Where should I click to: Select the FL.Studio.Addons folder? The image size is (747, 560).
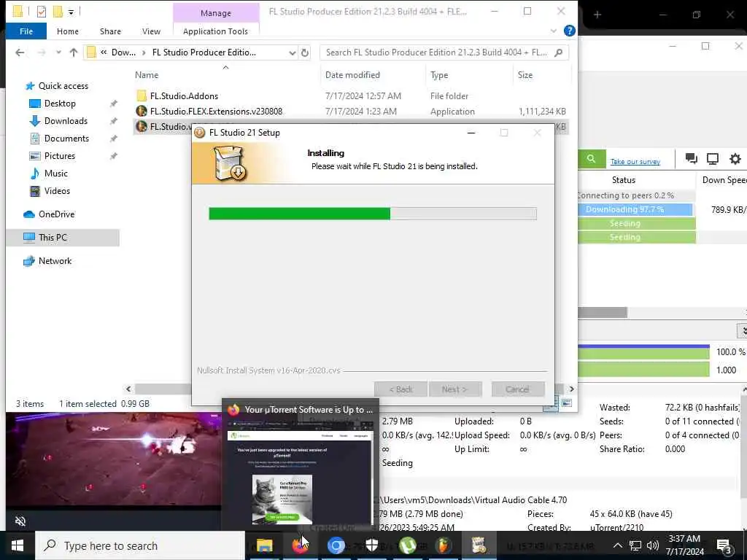pyautogui.click(x=184, y=96)
